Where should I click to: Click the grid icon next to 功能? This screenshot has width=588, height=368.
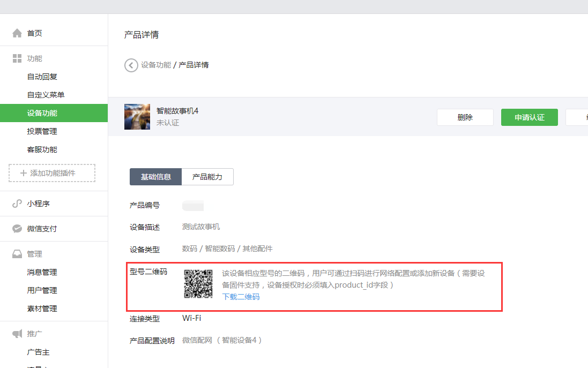[17, 58]
